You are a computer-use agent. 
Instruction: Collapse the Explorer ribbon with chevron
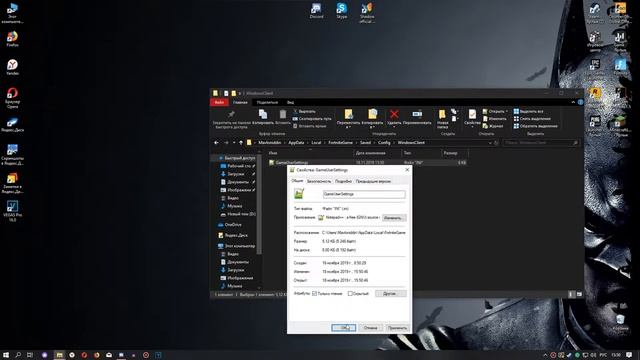coord(573,102)
